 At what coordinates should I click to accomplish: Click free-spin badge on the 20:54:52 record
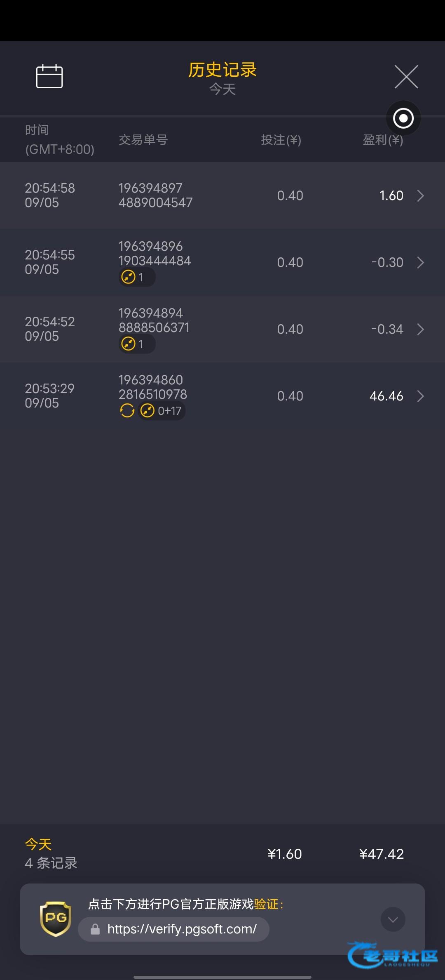(137, 344)
